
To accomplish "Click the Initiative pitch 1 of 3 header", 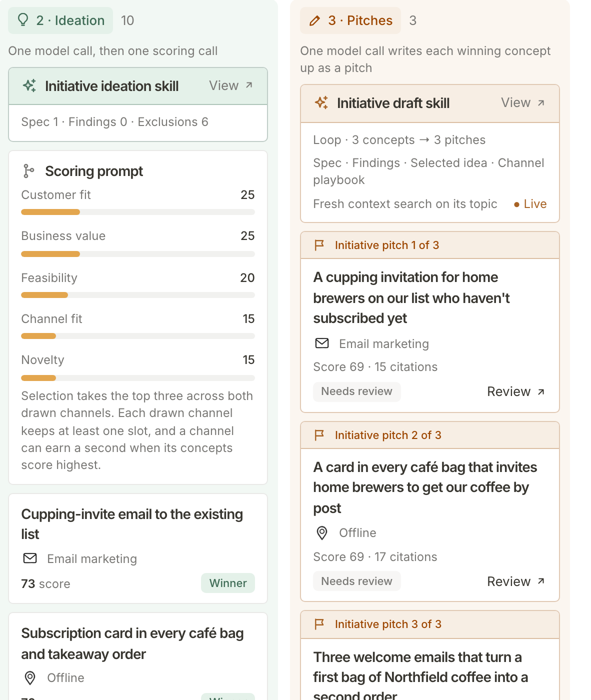I will [x=430, y=245].
